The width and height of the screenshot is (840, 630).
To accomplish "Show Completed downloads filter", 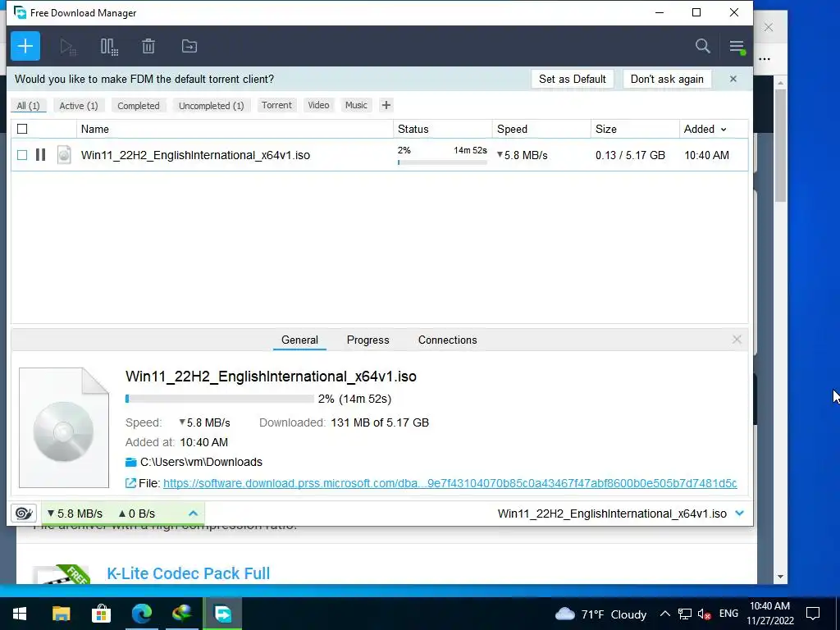I will (x=138, y=106).
